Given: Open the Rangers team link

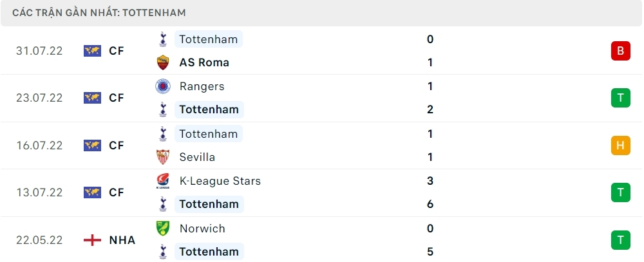Looking at the screenshot, I should click(202, 86).
